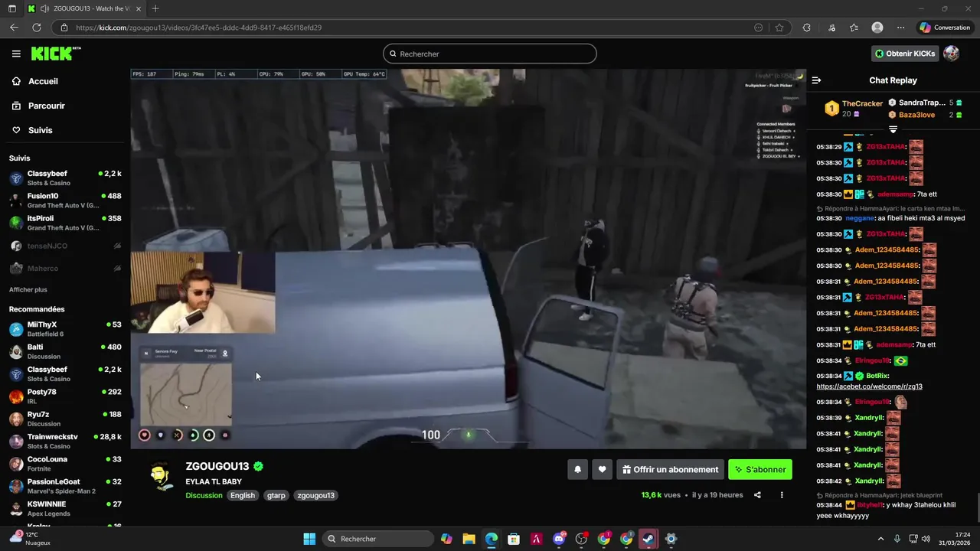Open offline channel tenseNJCO
Image resolution: width=980 pixels, height=551 pixels.
[64, 246]
